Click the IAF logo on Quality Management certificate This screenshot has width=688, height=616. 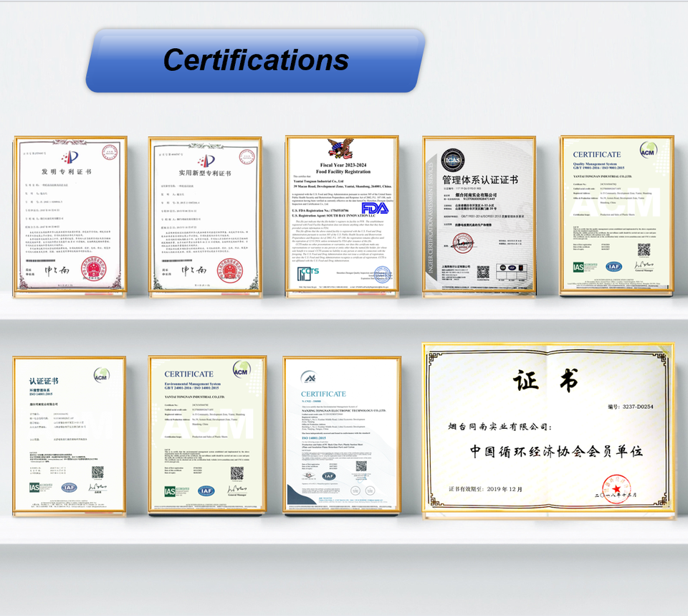point(614,267)
